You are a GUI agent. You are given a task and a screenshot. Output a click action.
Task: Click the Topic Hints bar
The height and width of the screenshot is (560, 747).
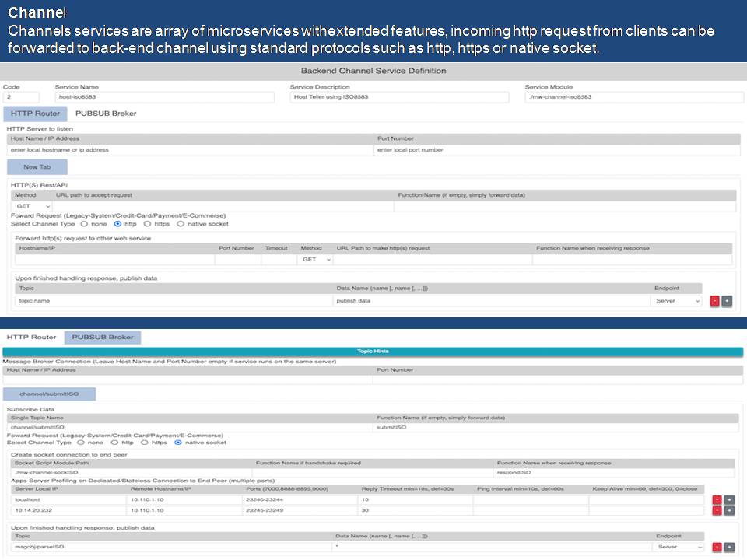pos(373,352)
